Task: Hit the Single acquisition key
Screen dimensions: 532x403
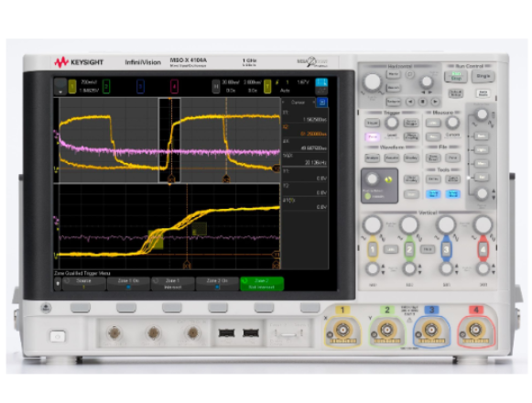Action: pyautogui.click(x=483, y=76)
